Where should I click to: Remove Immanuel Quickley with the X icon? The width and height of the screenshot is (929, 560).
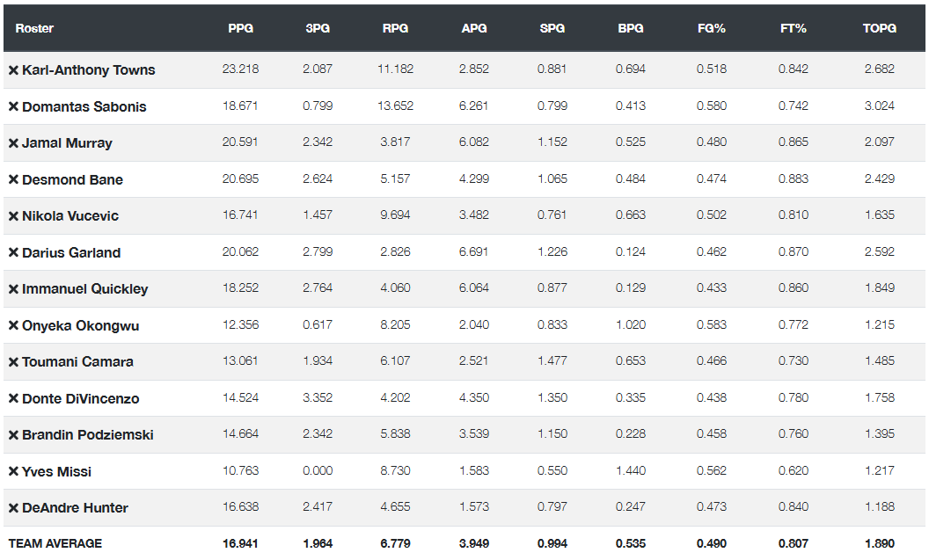(13, 289)
